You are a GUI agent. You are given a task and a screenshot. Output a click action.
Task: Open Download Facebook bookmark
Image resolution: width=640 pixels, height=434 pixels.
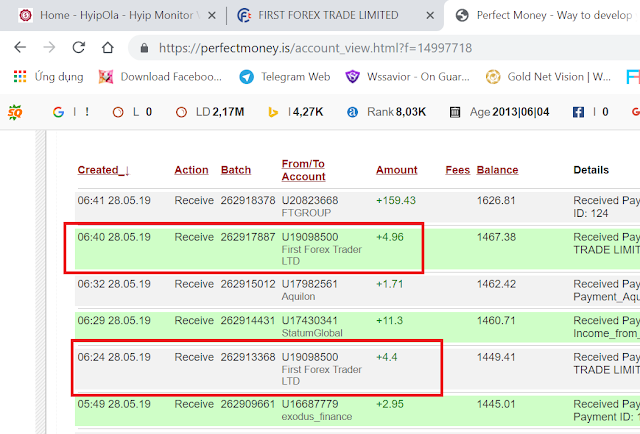click(x=160, y=77)
